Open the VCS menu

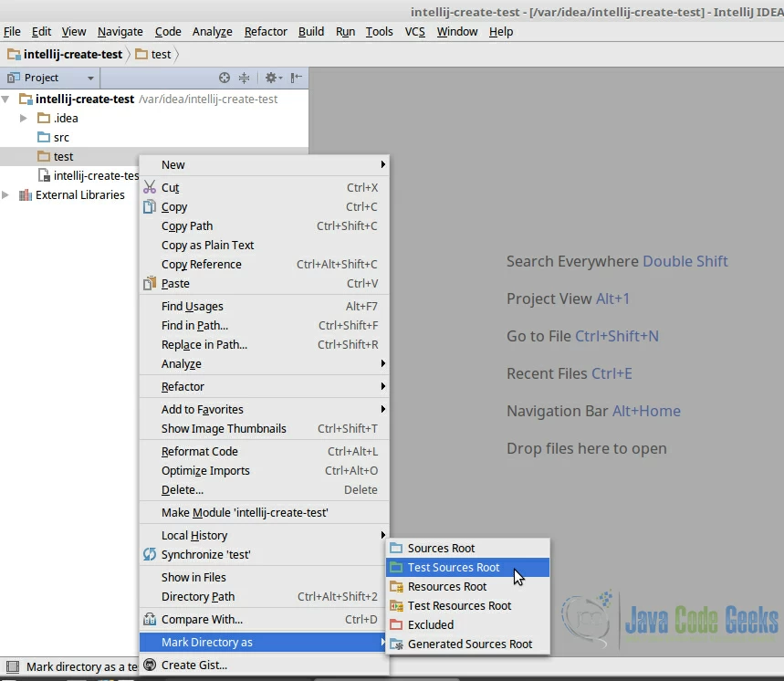[x=415, y=32]
